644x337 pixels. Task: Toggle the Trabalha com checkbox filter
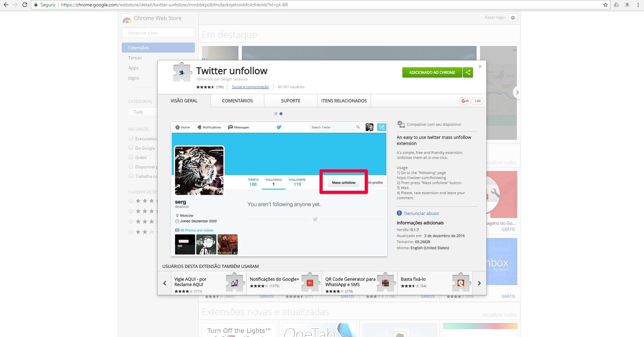point(131,176)
